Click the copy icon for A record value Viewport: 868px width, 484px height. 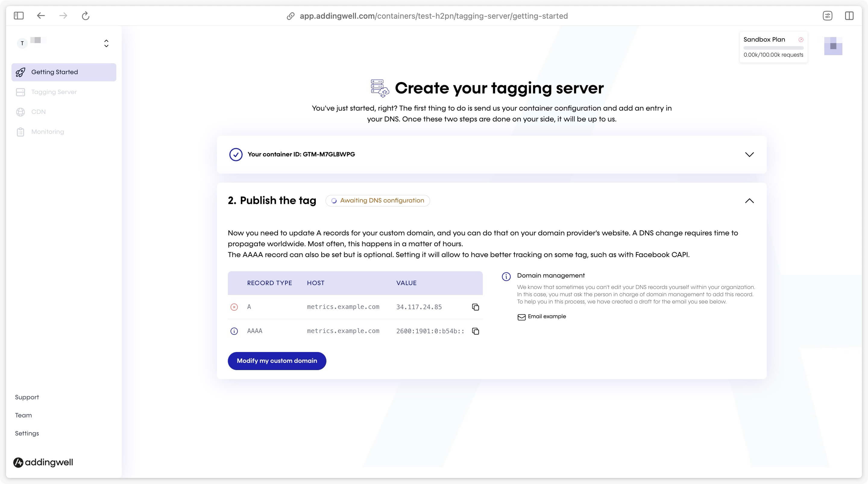tap(475, 307)
